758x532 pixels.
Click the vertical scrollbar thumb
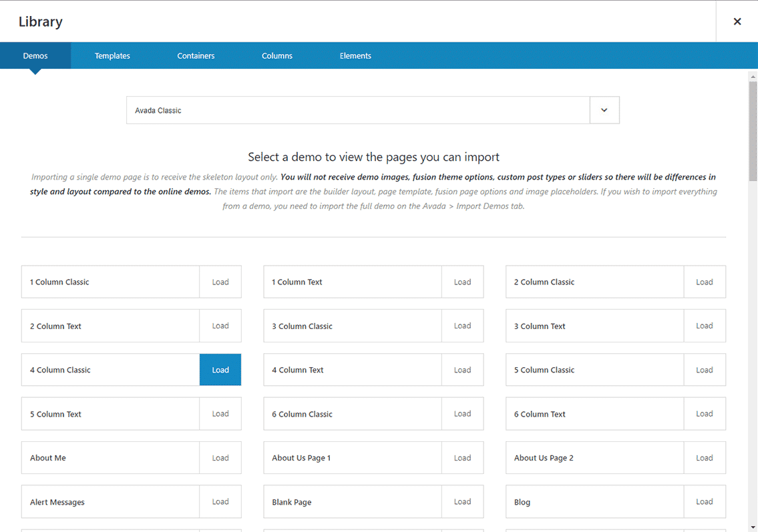coord(753,131)
